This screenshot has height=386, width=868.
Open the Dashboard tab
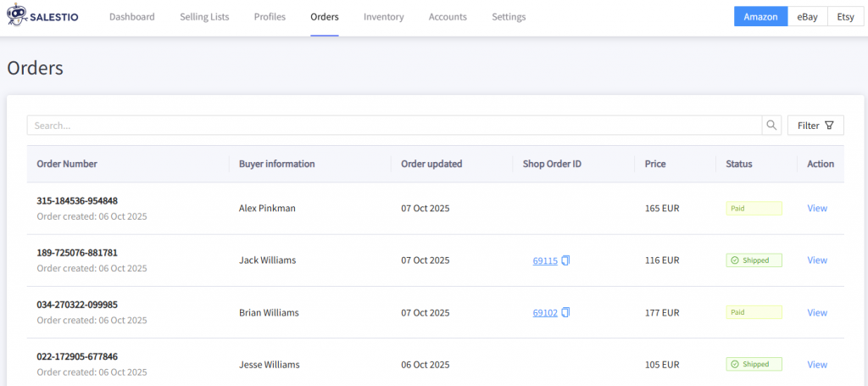(x=131, y=17)
